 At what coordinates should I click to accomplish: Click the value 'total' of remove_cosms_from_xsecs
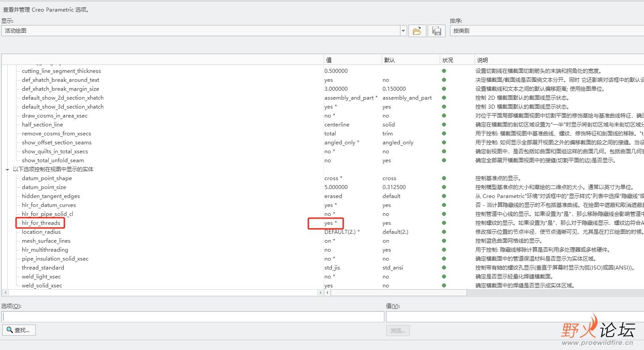pos(330,134)
